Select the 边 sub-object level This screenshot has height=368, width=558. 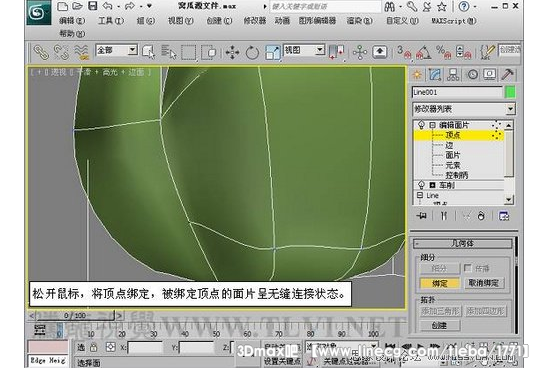click(x=449, y=145)
